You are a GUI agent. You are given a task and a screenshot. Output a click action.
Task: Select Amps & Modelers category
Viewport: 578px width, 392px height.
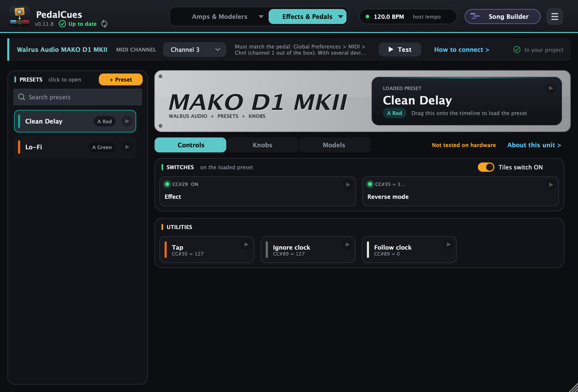tap(219, 17)
